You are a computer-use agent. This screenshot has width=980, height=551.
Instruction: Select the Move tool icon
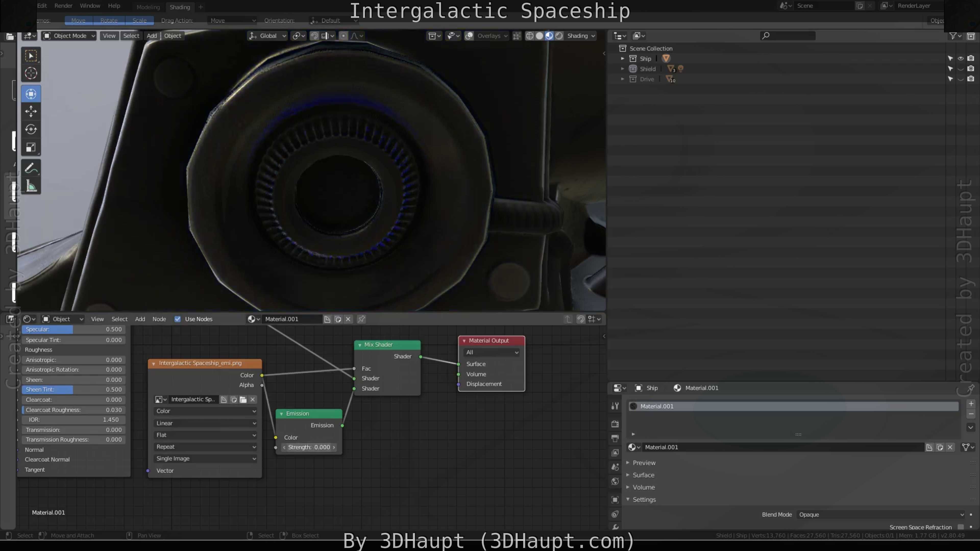[31, 111]
